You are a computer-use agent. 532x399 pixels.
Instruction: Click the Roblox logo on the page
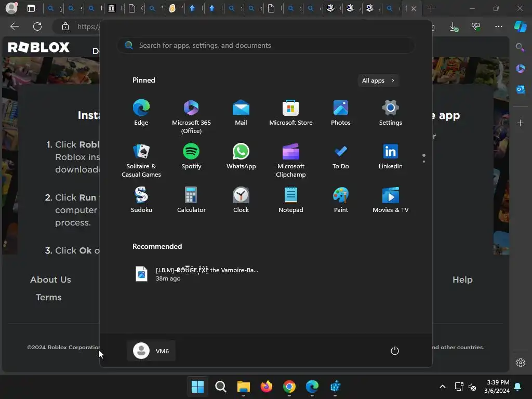[38, 47]
